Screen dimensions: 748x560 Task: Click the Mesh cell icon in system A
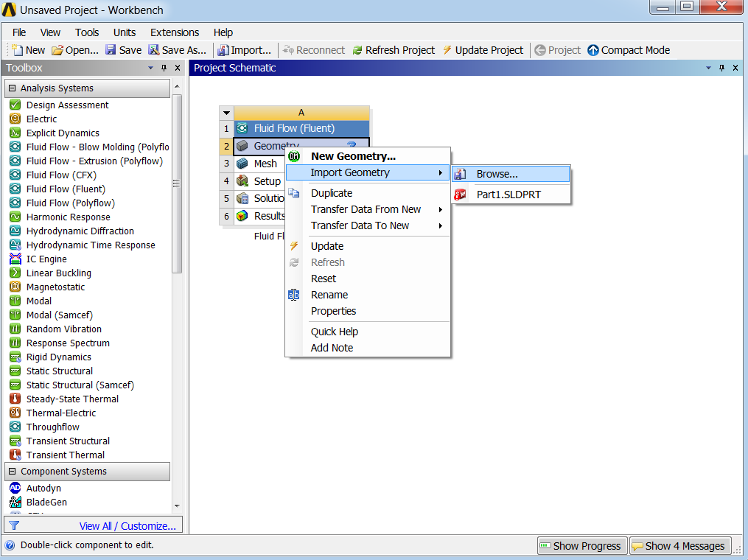pos(242,164)
